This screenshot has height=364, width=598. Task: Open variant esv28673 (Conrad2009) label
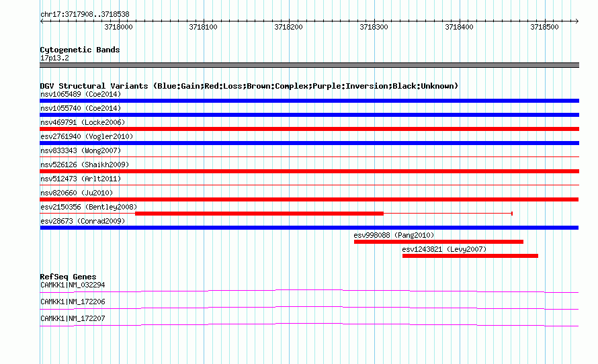(x=83, y=221)
